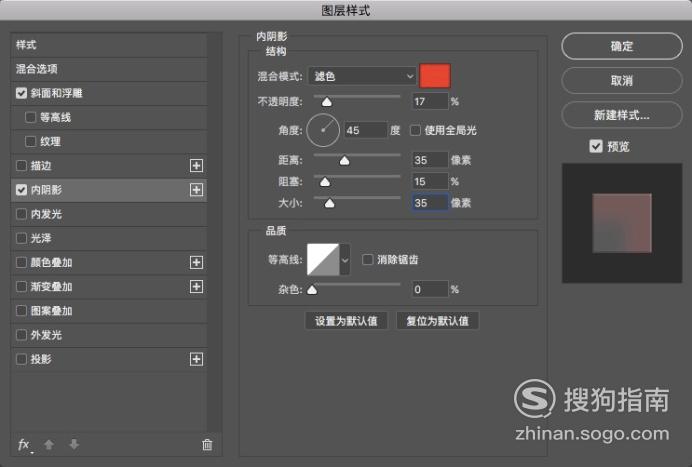
Task: Click 距离 value field 35
Action: [x=430, y=160]
